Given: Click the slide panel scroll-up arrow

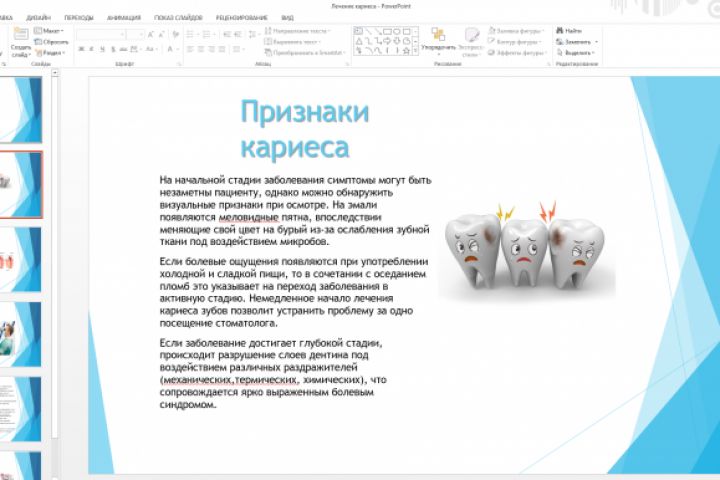Looking at the screenshot, I should 55,73.
